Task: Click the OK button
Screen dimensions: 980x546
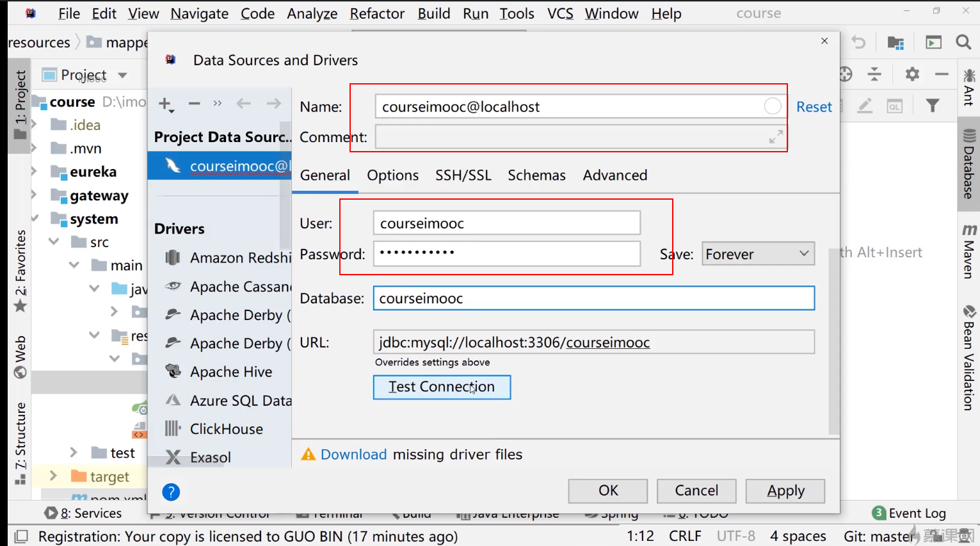Action: click(608, 491)
